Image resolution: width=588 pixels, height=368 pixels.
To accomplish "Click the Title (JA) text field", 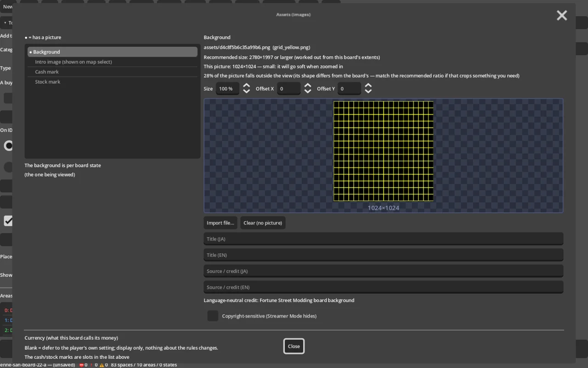I will (384, 239).
